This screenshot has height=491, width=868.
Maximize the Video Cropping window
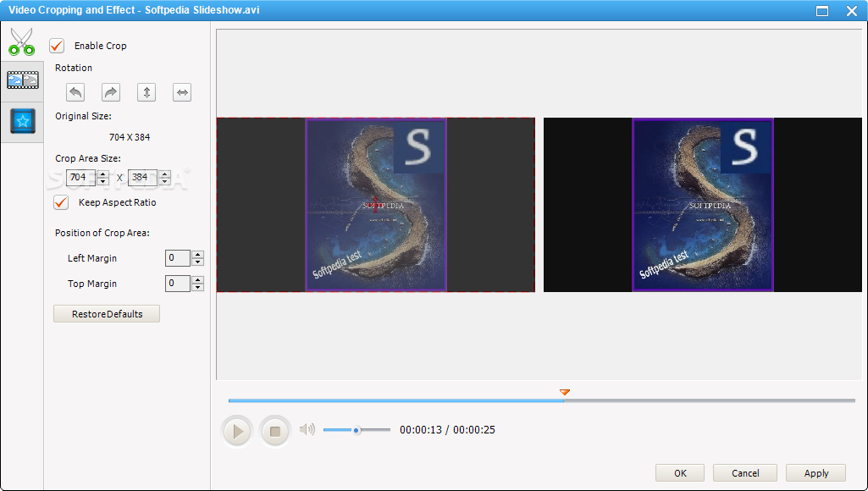[x=822, y=10]
